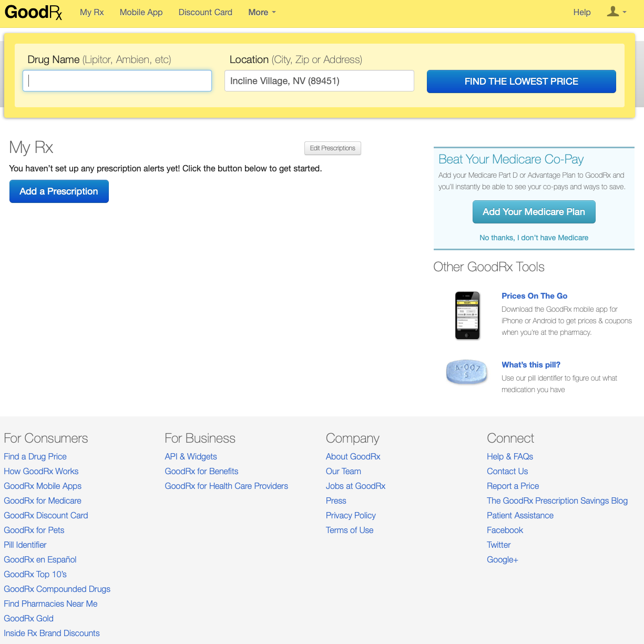644x644 pixels.
Task: Open GoodRx for Medicare link
Action: coord(43,500)
